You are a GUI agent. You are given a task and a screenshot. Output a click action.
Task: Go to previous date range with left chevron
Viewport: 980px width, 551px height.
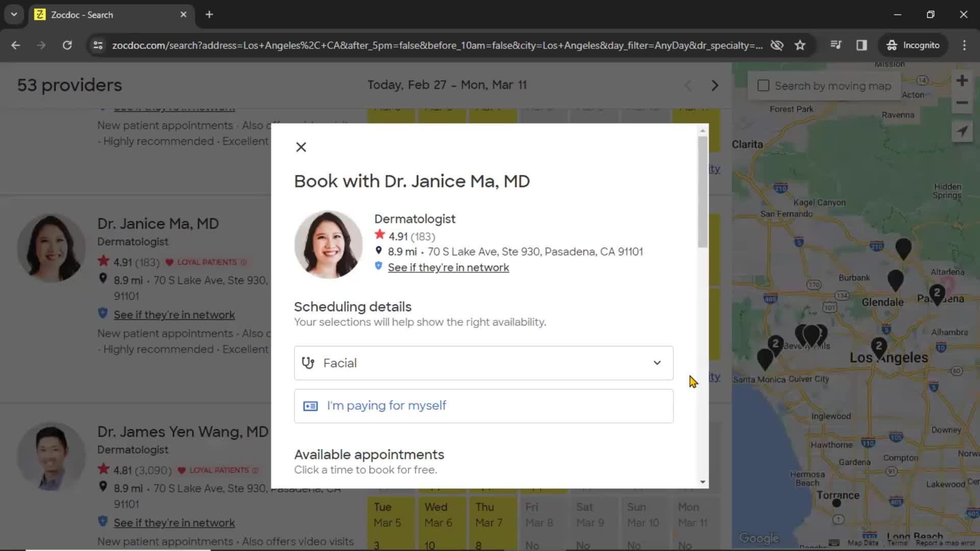point(688,85)
